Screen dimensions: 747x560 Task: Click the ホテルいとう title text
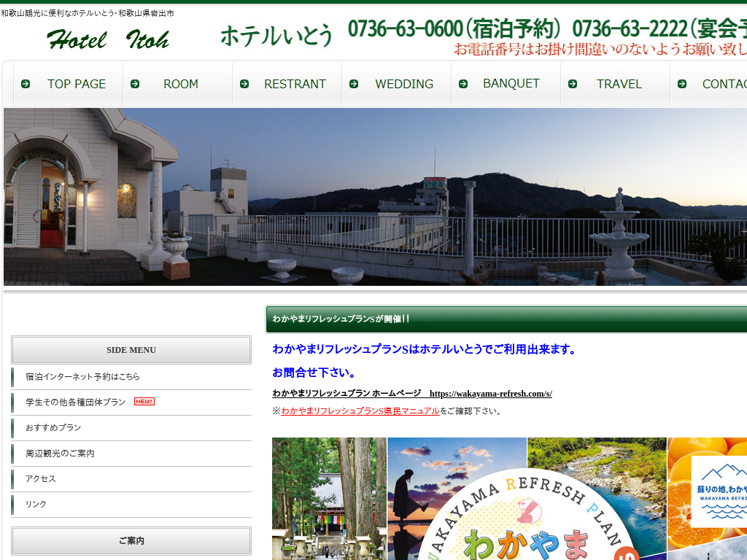(276, 36)
